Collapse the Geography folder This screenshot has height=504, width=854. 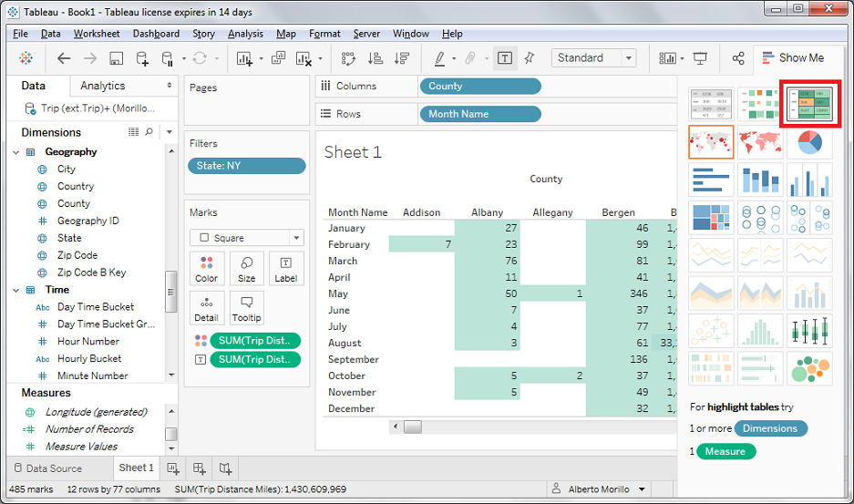pos(15,152)
